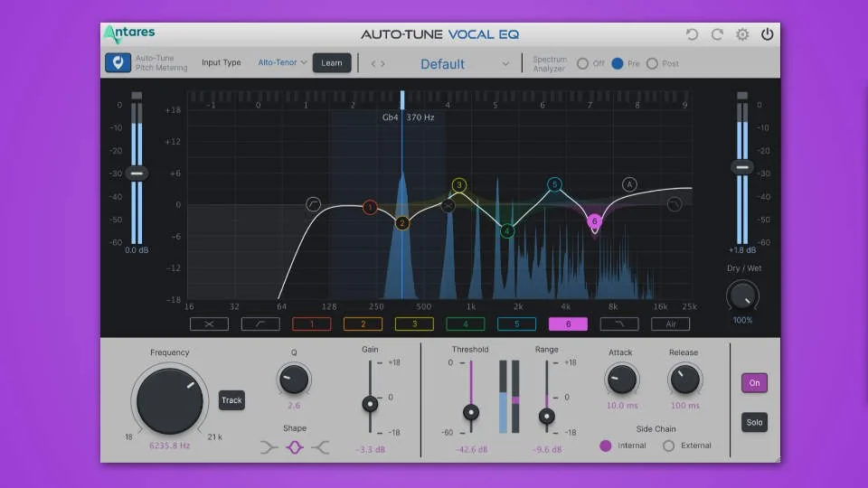Click the Dry / Wet knob
Viewport: 868px width, 488px height.
[742, 296]
